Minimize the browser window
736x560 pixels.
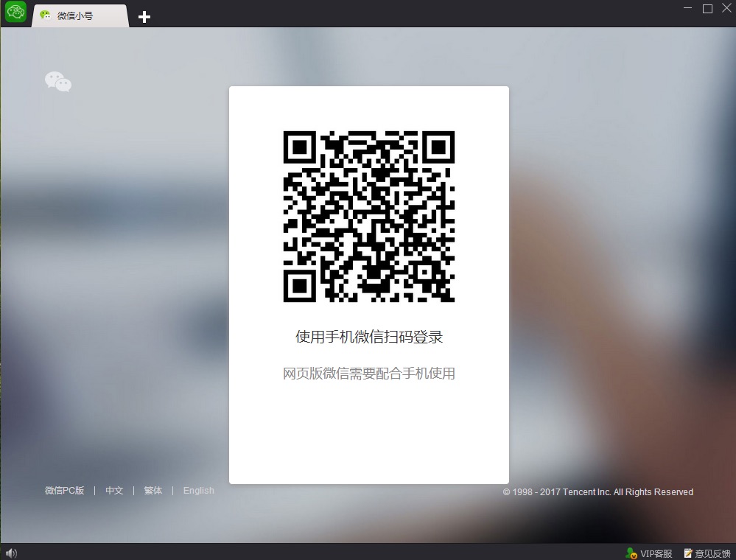coord(688,8)
